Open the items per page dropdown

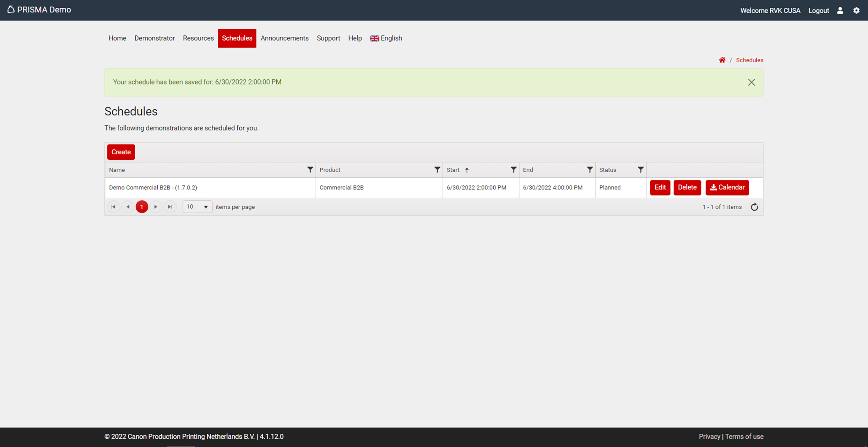[198, 207]
